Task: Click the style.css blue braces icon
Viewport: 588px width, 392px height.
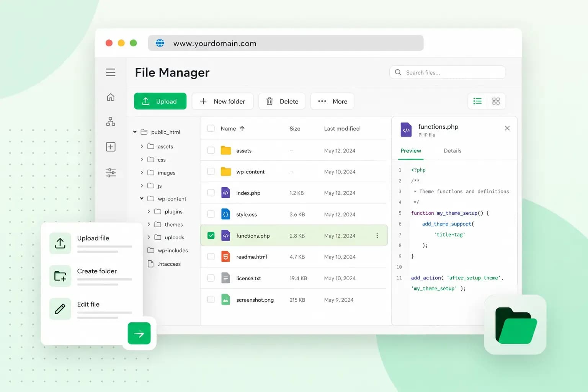Action: coord(226,214)
